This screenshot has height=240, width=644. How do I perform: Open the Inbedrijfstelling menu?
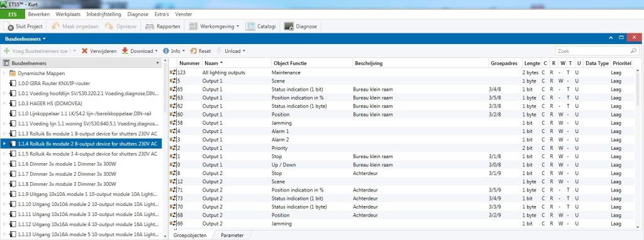pyautogui.click(x=104, y=14)
